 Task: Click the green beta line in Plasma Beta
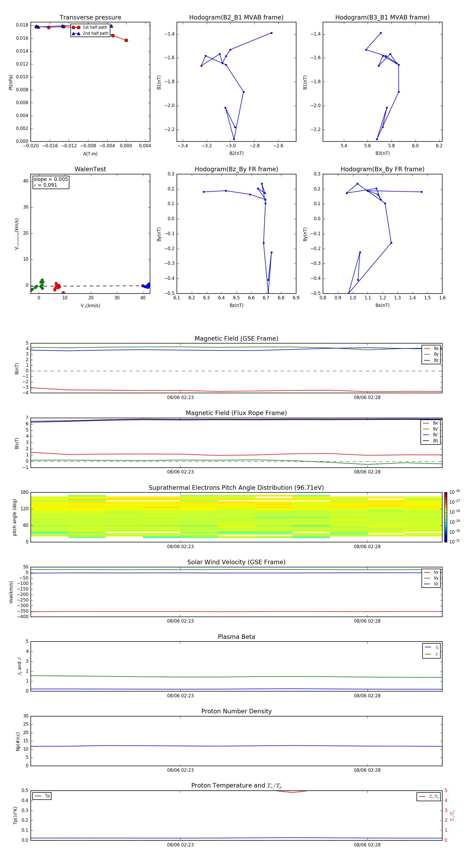pyautogui.click(x=236, y=677)
